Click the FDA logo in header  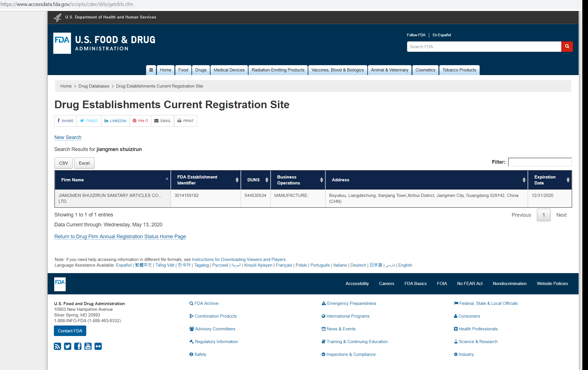point(62,43)
